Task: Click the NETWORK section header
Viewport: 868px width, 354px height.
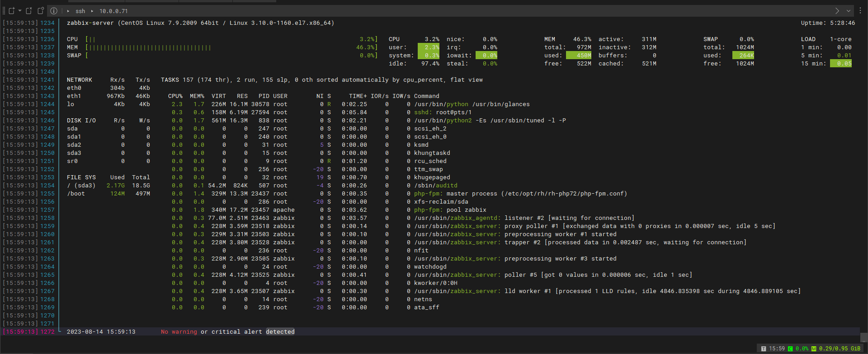Action: coord(80,80)
